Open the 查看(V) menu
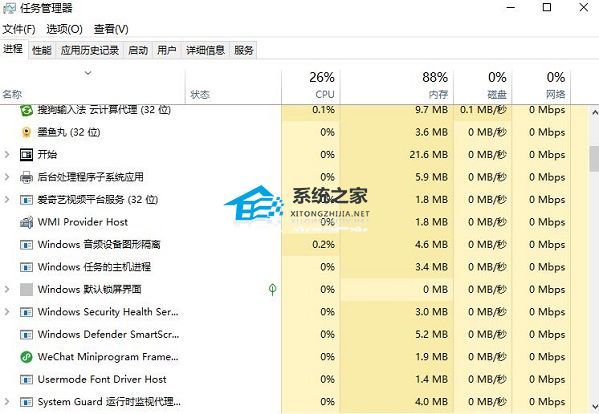This screenshot has height=414, width=599. 111,29
